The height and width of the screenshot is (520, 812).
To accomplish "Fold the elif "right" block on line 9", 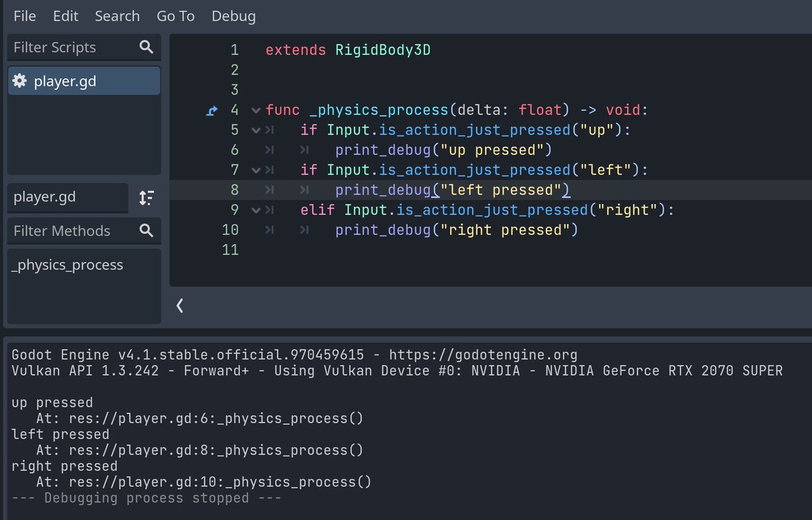I will point(255,210).
